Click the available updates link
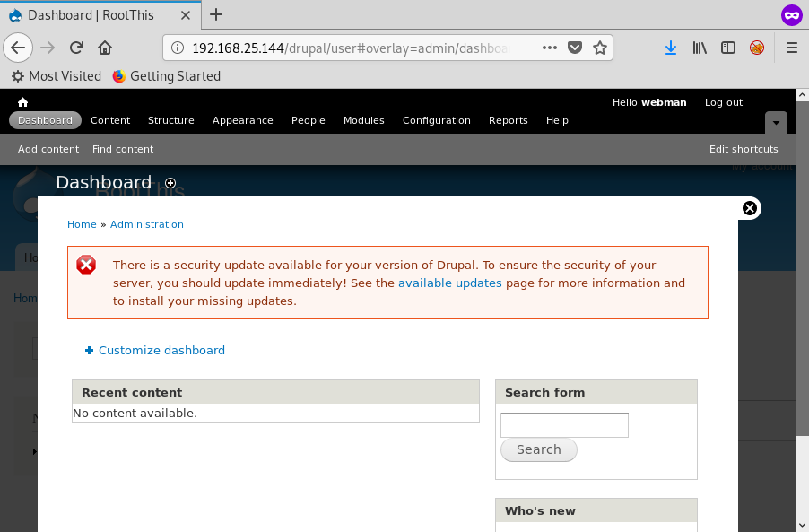The image size is (809, 532). [449, 283]
